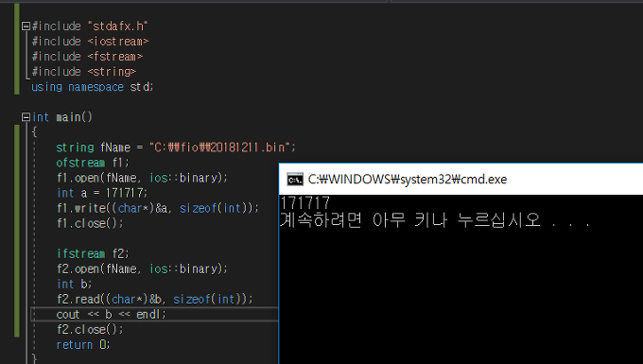Screen dimensions: 643x364
Task: Click the cmd.exe window system icon
Action: point(295,180)
